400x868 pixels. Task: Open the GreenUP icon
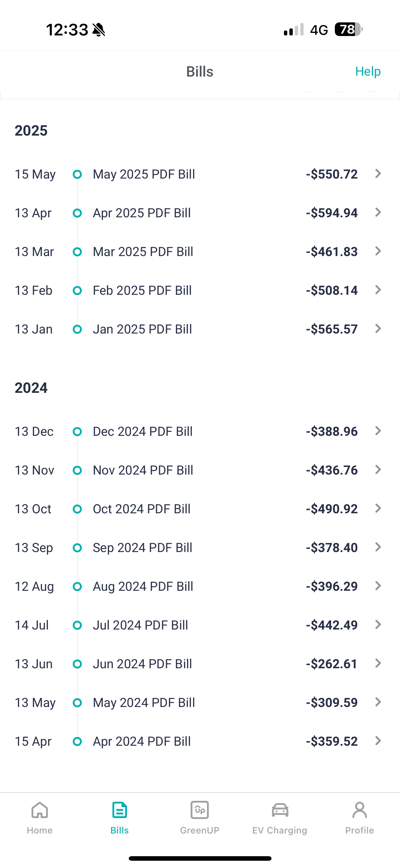(x=200, y=810)
